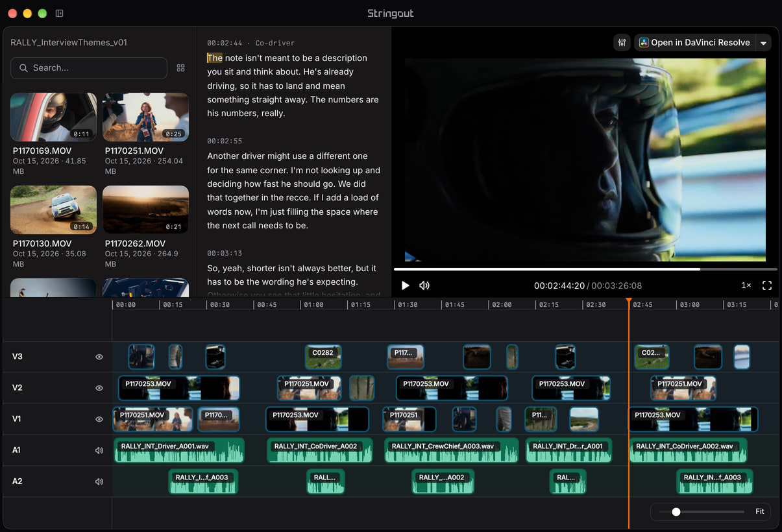Select the RALLY_INT_Dr...r_A001 clip on A1
The height and width of the screenshot is (532, 782).
pos(568,450)
